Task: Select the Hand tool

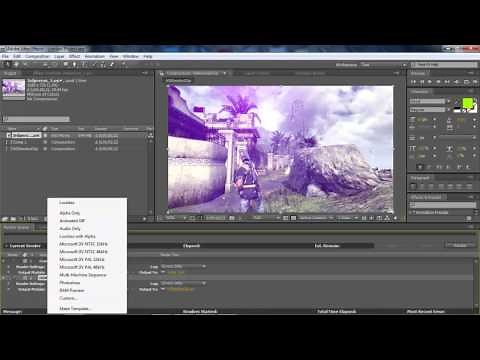Action: click(16, 64)
